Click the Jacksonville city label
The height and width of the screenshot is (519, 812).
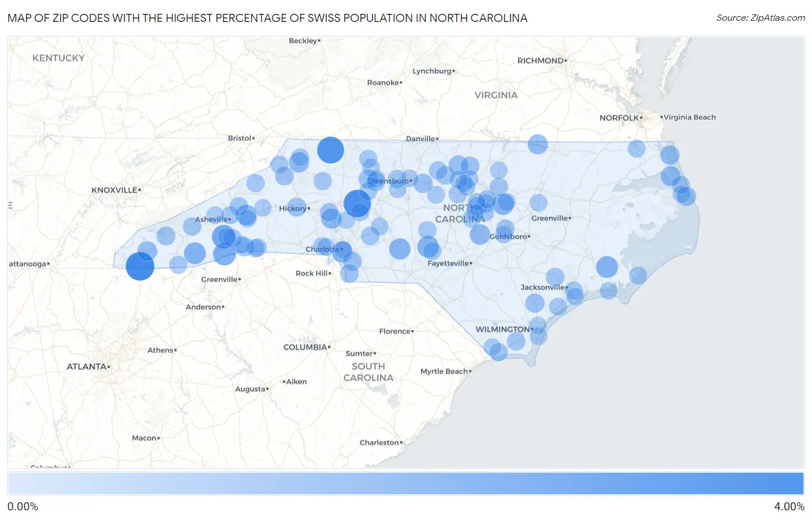pyautogui.click(x=543, y=287)
